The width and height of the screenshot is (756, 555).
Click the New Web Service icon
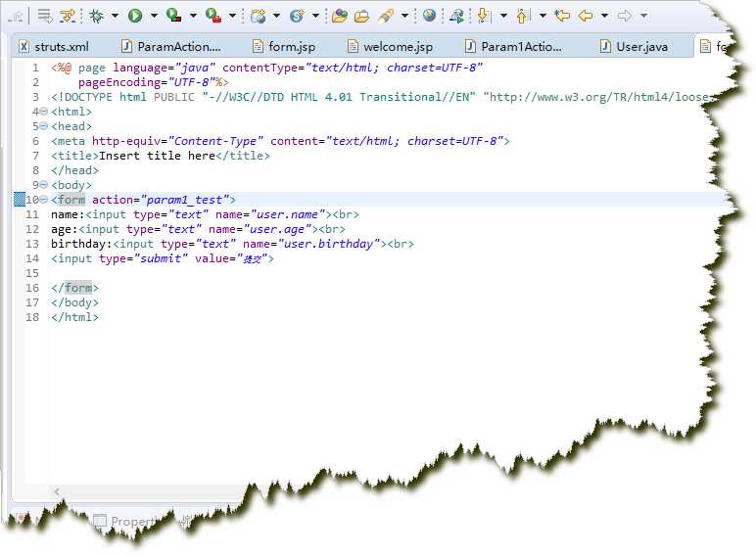pos(297,16)
